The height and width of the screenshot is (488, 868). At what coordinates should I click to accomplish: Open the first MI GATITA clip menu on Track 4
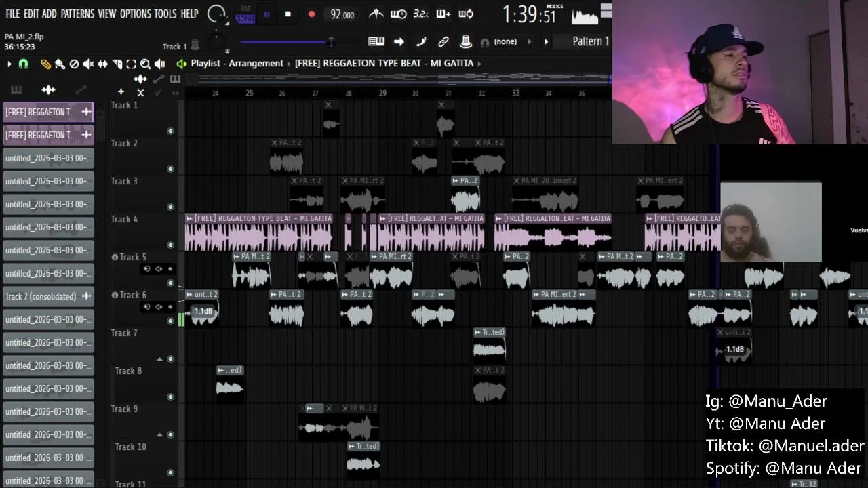tap(189, 218)
